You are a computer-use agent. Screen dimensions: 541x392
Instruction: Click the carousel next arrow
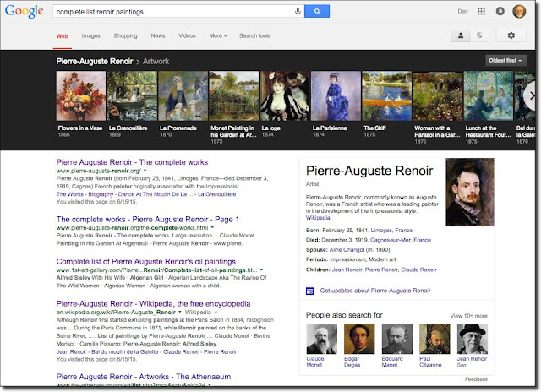point(531,96)
